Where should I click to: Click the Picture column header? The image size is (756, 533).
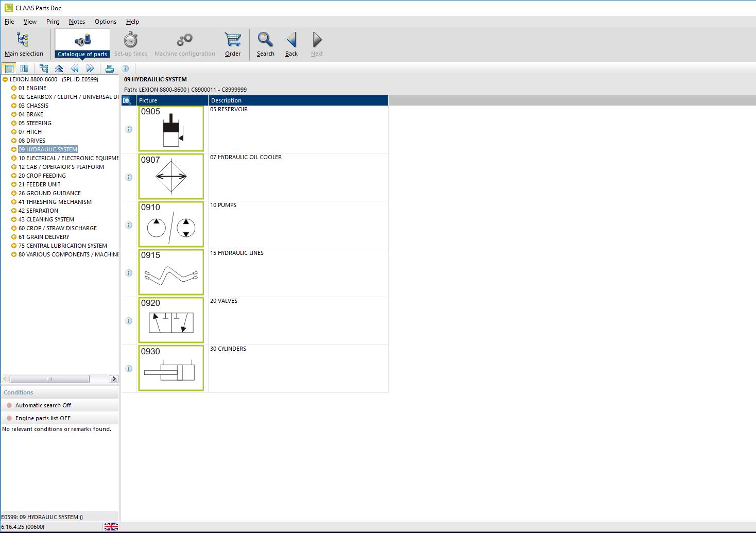173,100
